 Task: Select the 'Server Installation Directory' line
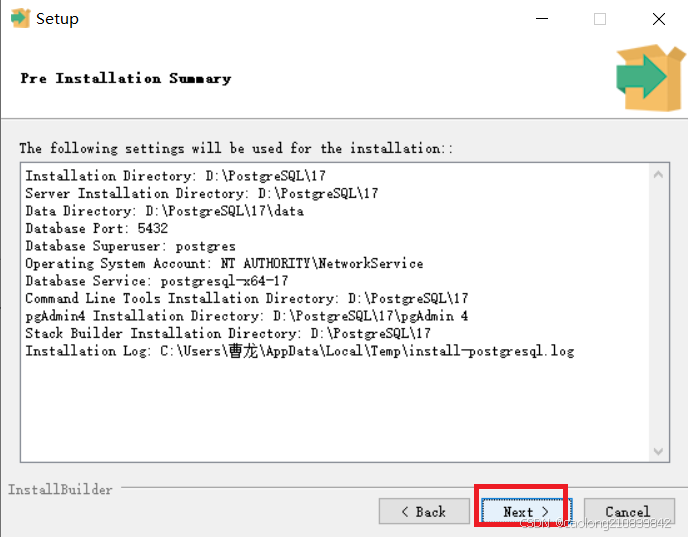click(x=202, y=193)
